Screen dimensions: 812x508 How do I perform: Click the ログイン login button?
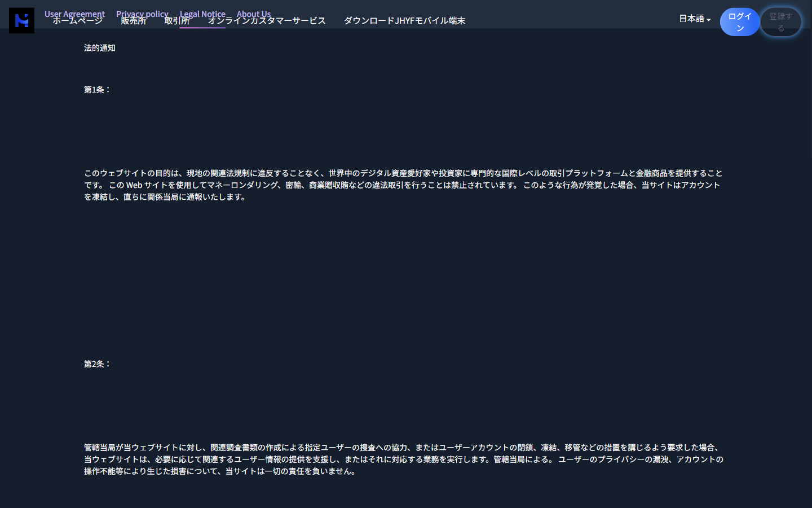click(x=740, y=22)
